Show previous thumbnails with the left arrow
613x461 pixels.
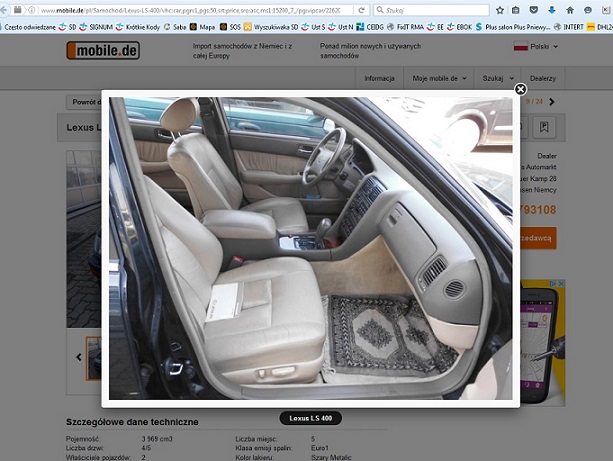79,357
